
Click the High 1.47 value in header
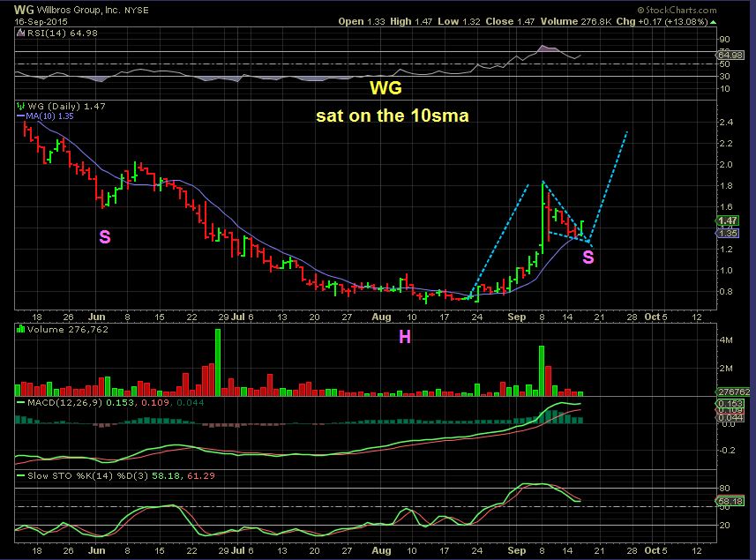click(411, 22)
